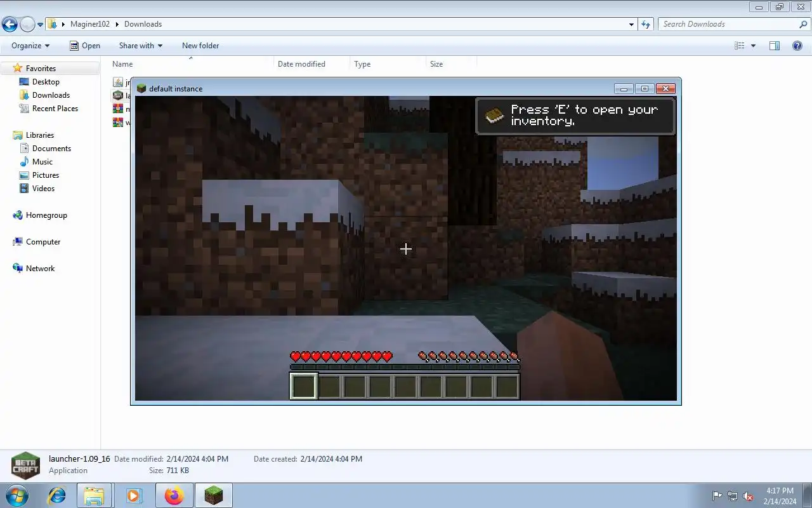Select the Betacraft launcher file icon in the list
This screenshot has height=508, width=812.
(118, 95)
